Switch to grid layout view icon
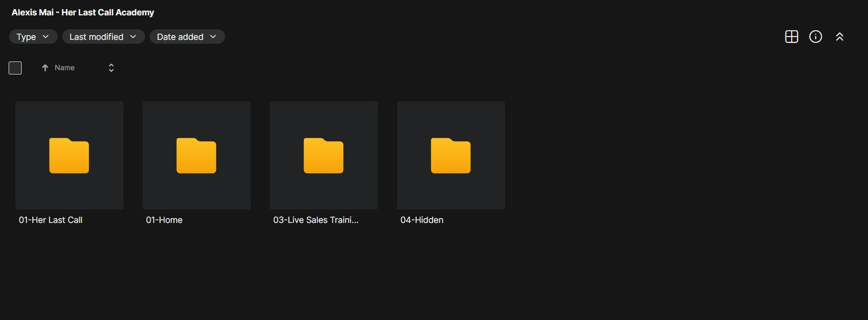Image resolution: width=868 pixels, height=320 pixels. click(791, 37)
